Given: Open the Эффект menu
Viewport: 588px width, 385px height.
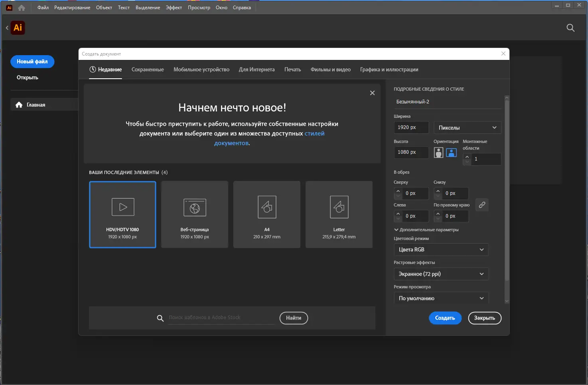Looking at the screenshot, I should [x=174, y=8].
